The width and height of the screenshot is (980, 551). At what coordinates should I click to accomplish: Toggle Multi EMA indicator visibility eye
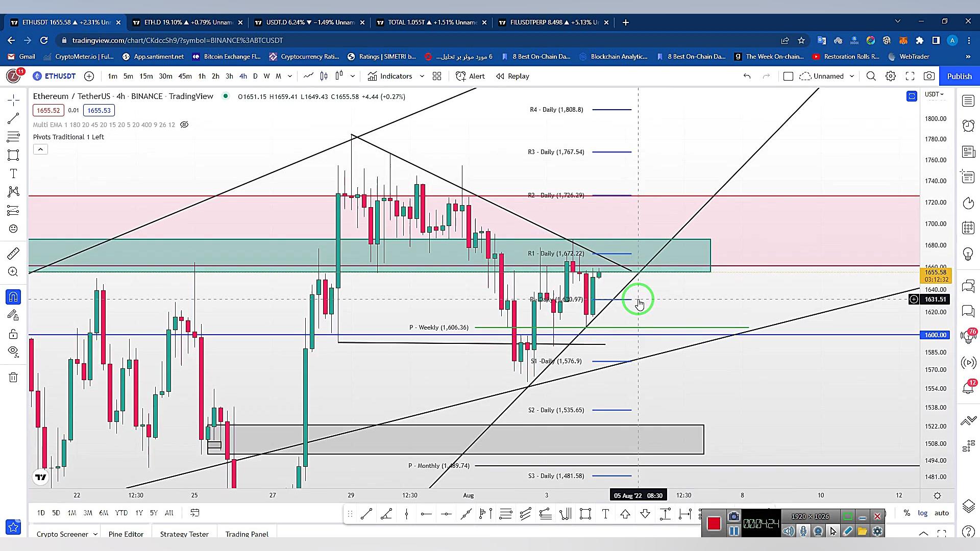(184, 124)
